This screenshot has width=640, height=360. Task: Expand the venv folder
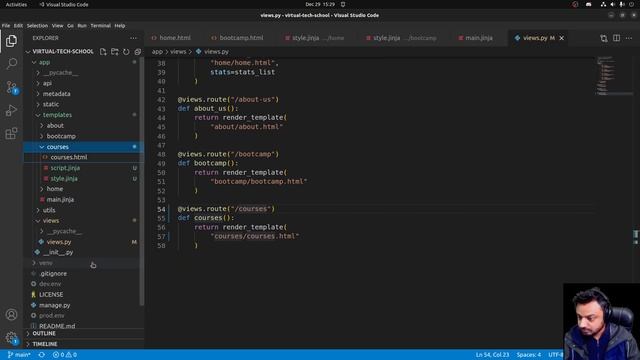45,263
